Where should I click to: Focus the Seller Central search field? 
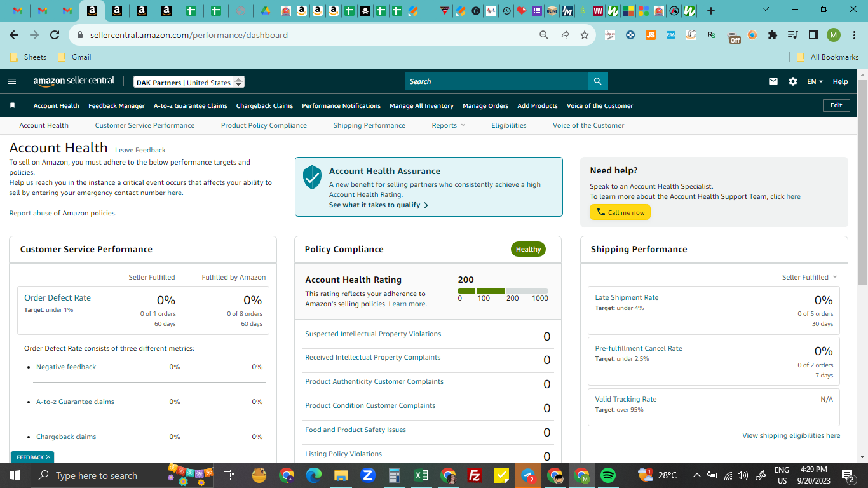pyautogui.click(x=496, y=81)
